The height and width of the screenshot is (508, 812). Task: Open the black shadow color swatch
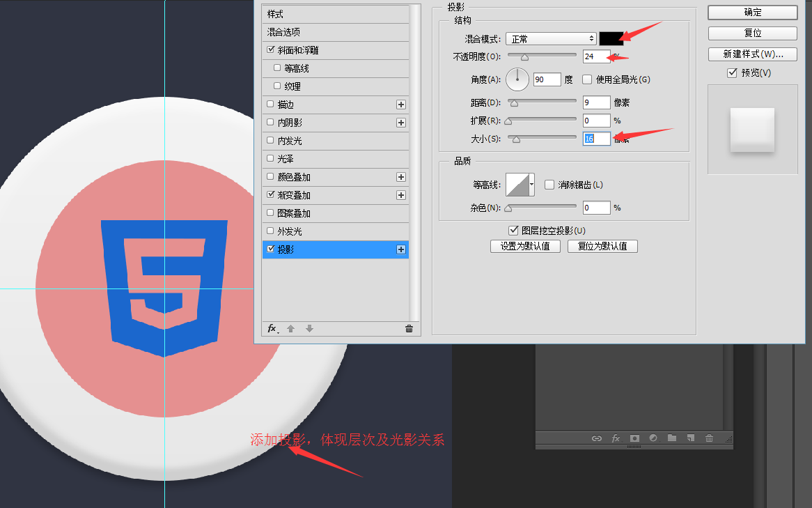[611, 39]
